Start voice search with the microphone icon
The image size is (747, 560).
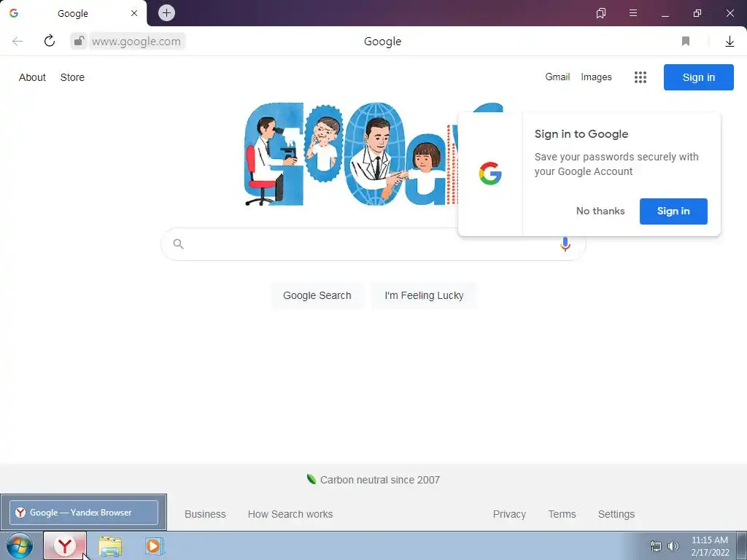(x=565, y=244)
